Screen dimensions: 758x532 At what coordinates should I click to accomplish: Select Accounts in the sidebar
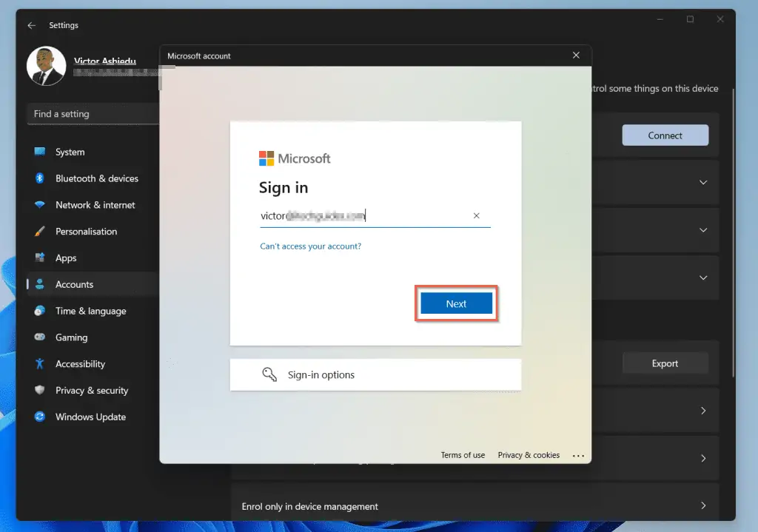pyautogui.click(x=93, y=285)
